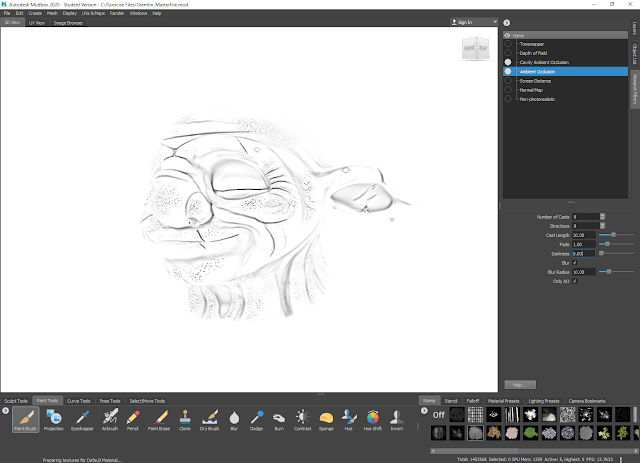Switch to the Image Browser tab
Screen dimensions: 640x463
pos(68,23)
